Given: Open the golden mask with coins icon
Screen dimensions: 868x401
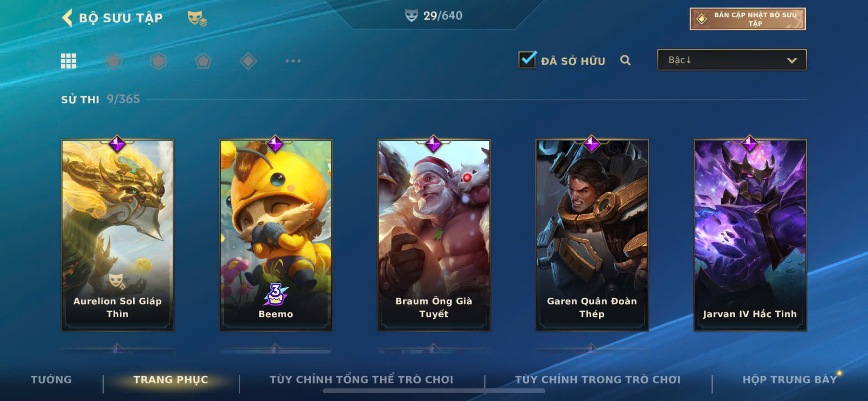Looking at the screenshot, I should pos(197,18).
